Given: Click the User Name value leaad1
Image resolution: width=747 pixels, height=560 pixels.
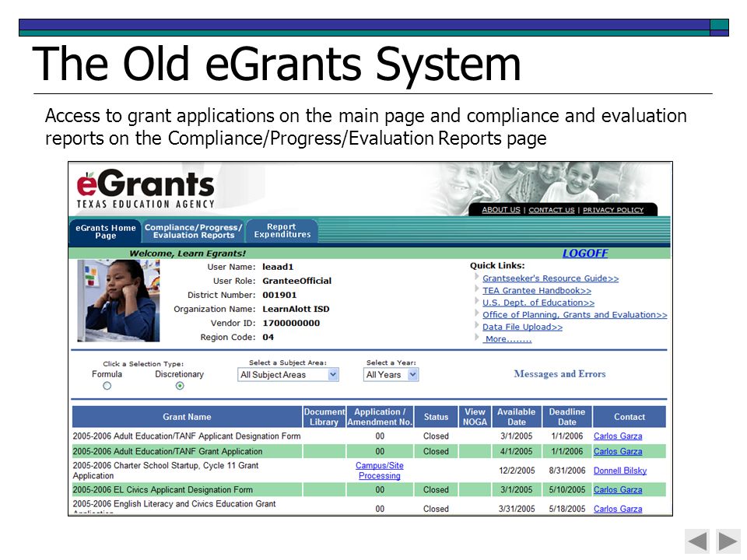Looking at the screenshot, I should click(x=278, y=267).
